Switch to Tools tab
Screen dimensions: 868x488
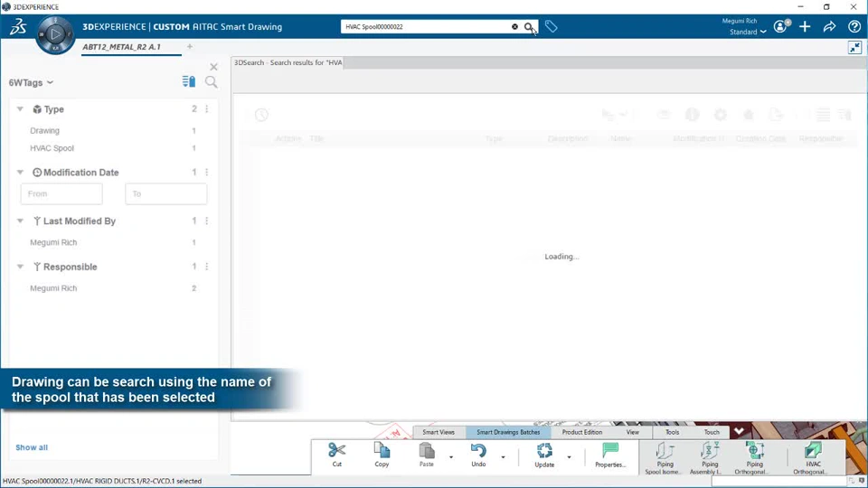(672, 432)
